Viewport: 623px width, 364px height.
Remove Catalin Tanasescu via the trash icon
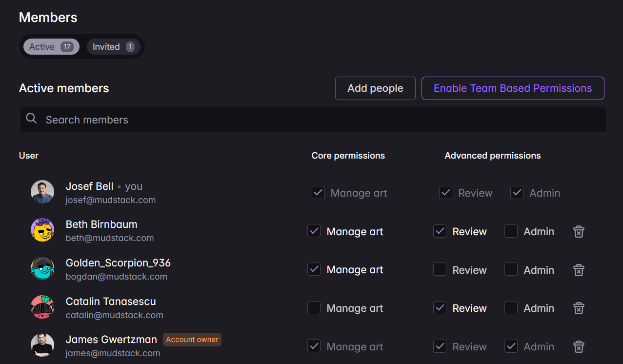[579, 308]
